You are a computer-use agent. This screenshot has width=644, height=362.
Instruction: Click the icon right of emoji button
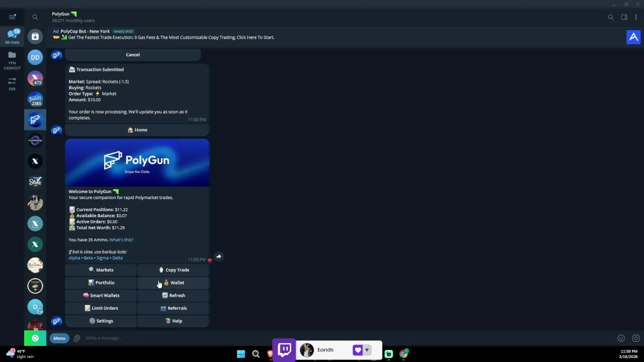[x=636, y=338]
